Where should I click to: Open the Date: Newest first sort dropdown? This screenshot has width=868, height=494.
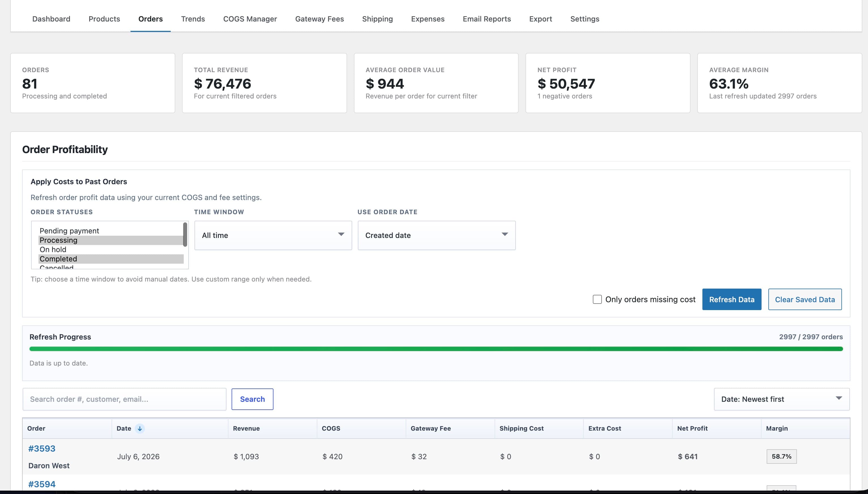[x=781, y=399]
